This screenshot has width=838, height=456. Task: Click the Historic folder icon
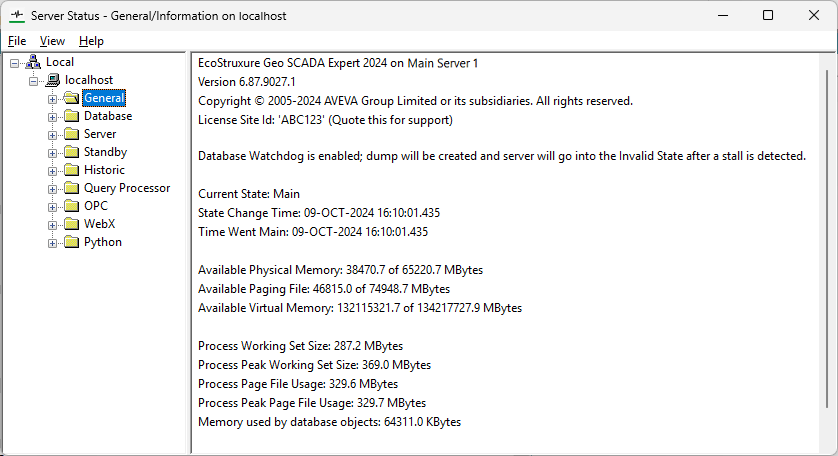(x=71, y=170)
